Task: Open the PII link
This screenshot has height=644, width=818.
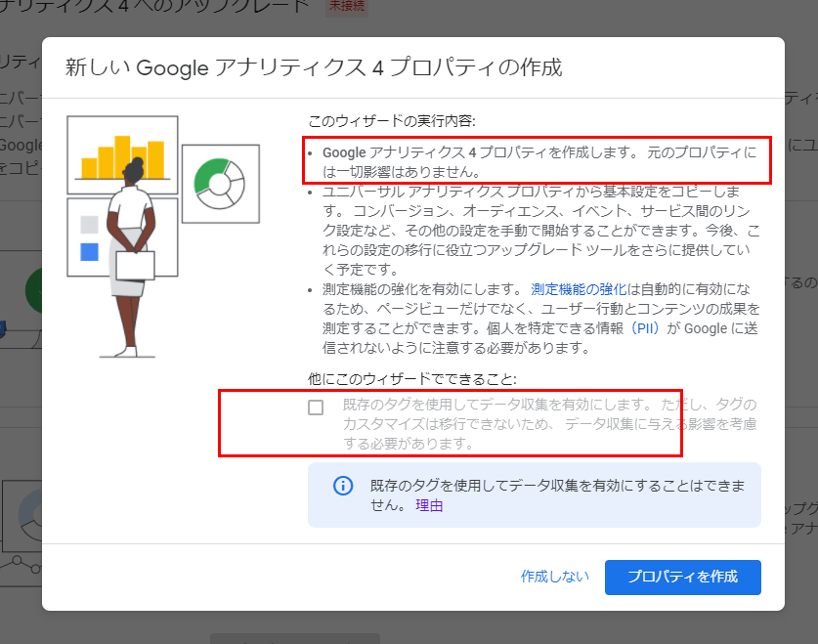Action: point(646,328)
